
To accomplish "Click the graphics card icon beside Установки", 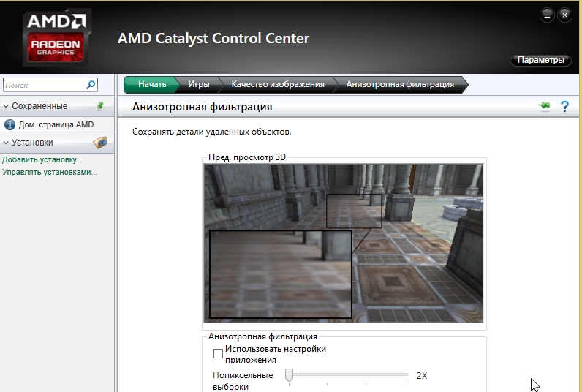I will tap(100, 143).
